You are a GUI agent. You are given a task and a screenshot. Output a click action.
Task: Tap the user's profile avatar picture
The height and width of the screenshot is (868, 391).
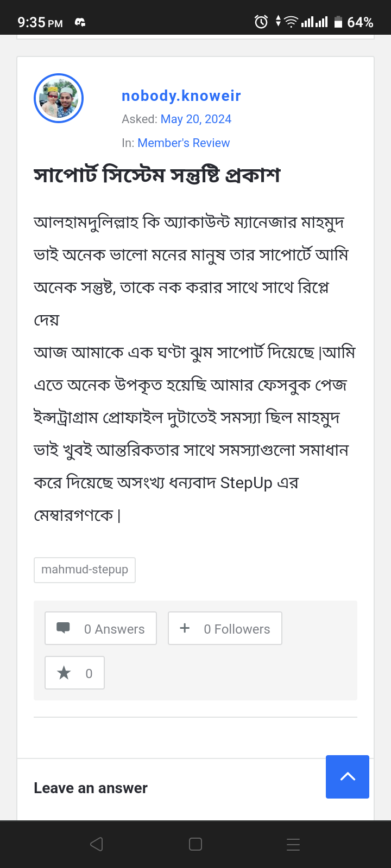tap(59, 98)
